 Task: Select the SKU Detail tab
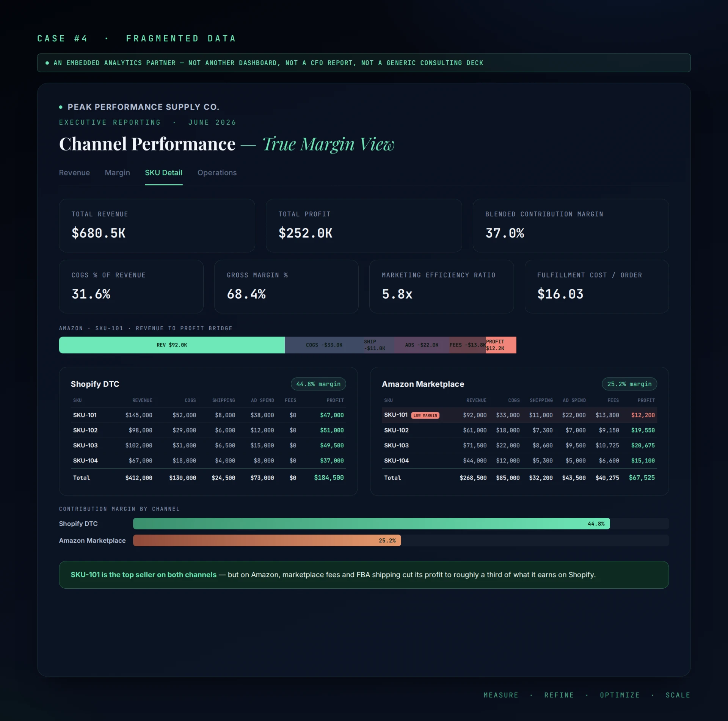click(163, 173)
